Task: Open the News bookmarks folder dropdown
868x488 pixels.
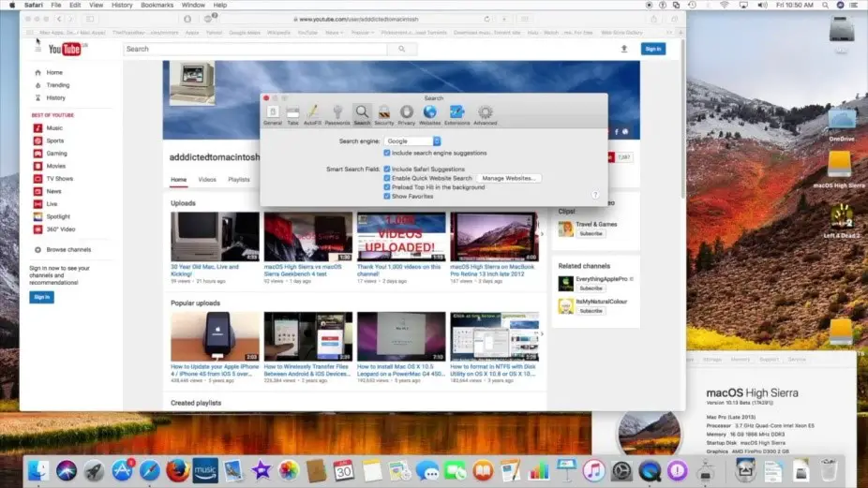Action: click(334, 33)
